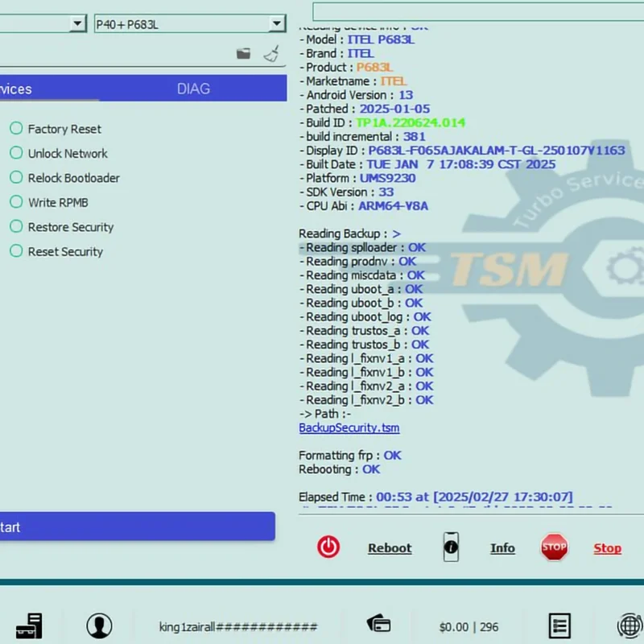Select the Factory Reset option
This screenshot has width=644, height=644.
[x=56, y=129]
